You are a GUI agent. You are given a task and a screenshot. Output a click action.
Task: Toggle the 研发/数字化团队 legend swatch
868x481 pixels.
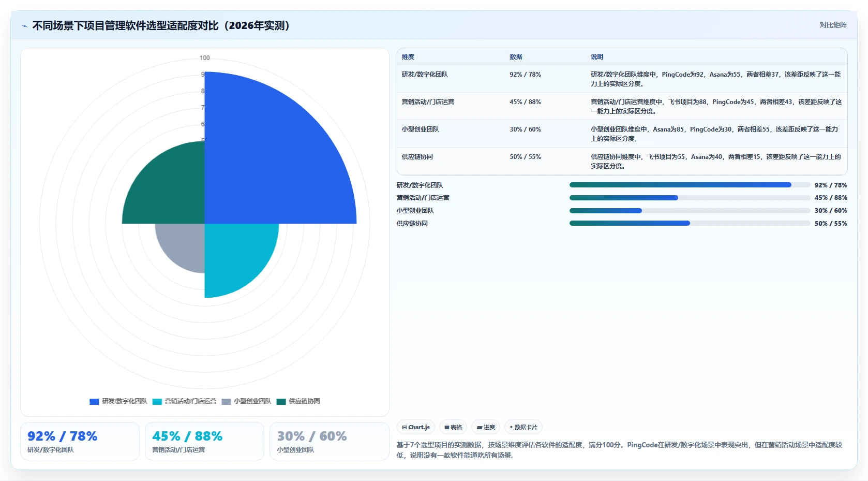(94, 401)
